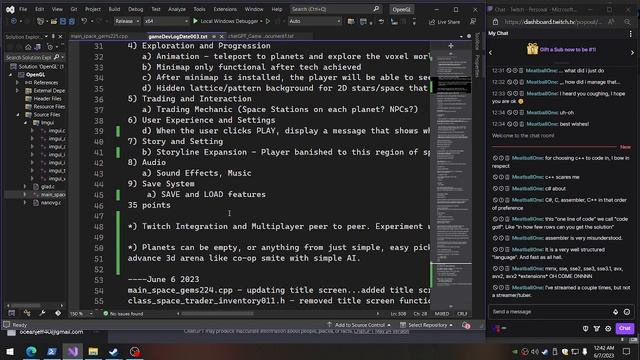The width and height of the screenshot is (640, 360).
Task: Click delete icon on 'best wishes!' message
Action: tap(521, 124)
